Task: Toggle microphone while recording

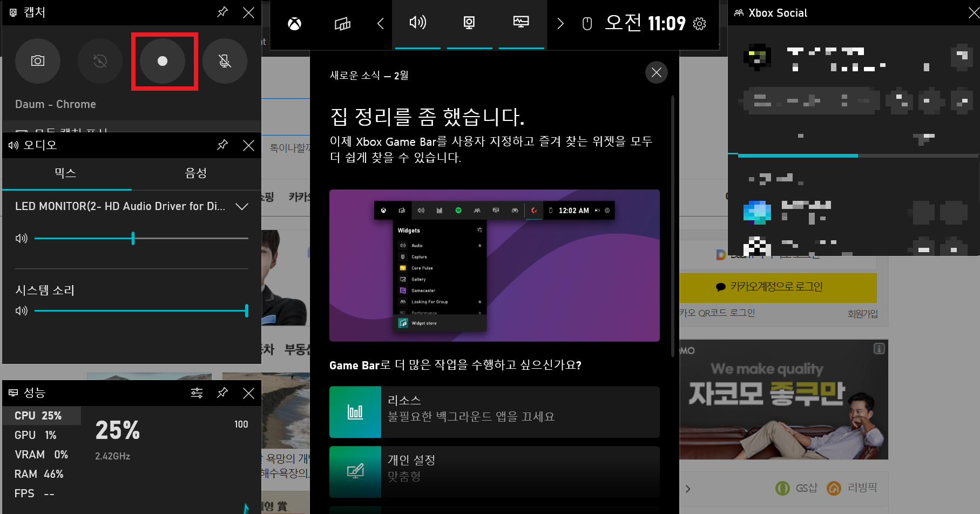Action: pyautogui.click(x=225, y=61)
